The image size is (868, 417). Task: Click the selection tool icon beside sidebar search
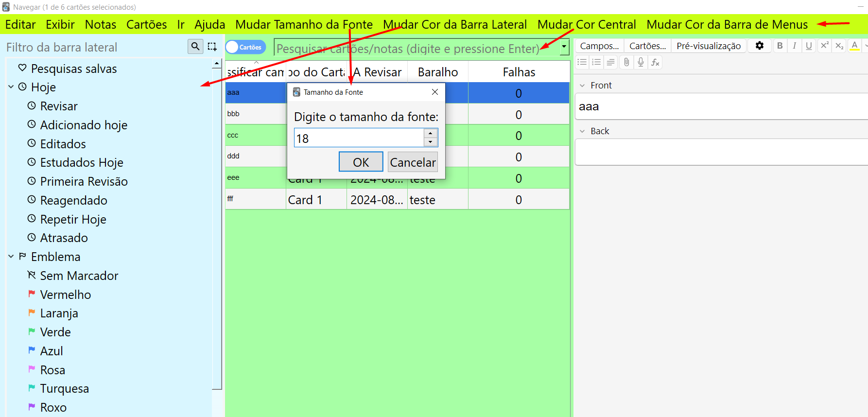[x=212, y=47]
